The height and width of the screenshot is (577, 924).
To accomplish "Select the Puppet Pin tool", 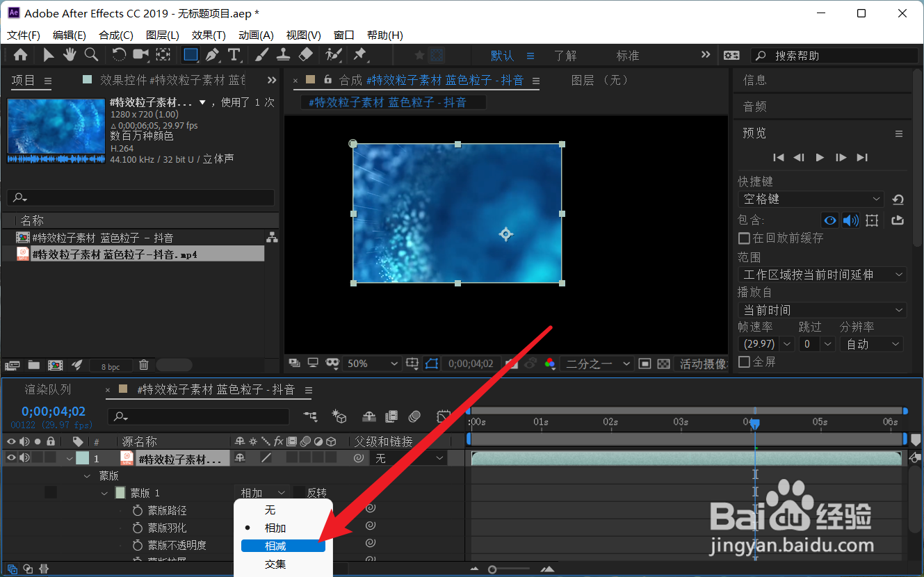I will pos(360,55).
